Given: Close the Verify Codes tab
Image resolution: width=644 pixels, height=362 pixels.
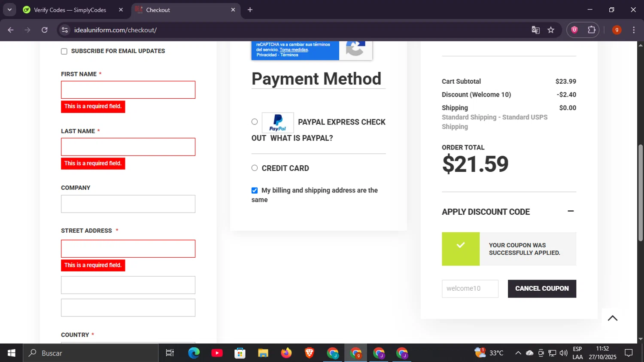Looking at the screenshot, I should (121, 9).
